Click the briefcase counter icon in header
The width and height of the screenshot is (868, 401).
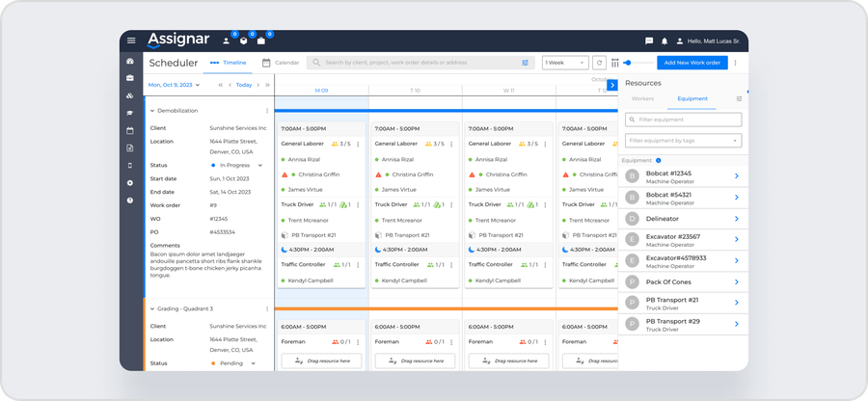coord(261,40)
